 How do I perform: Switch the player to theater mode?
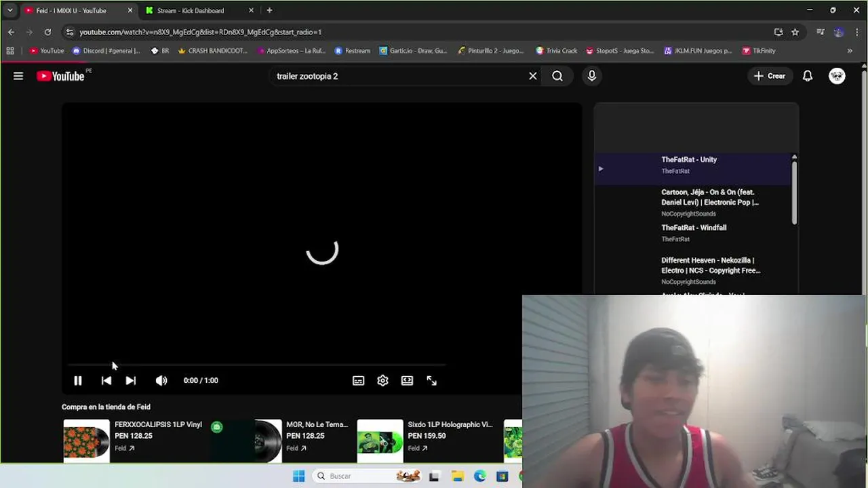click(407, 381)
